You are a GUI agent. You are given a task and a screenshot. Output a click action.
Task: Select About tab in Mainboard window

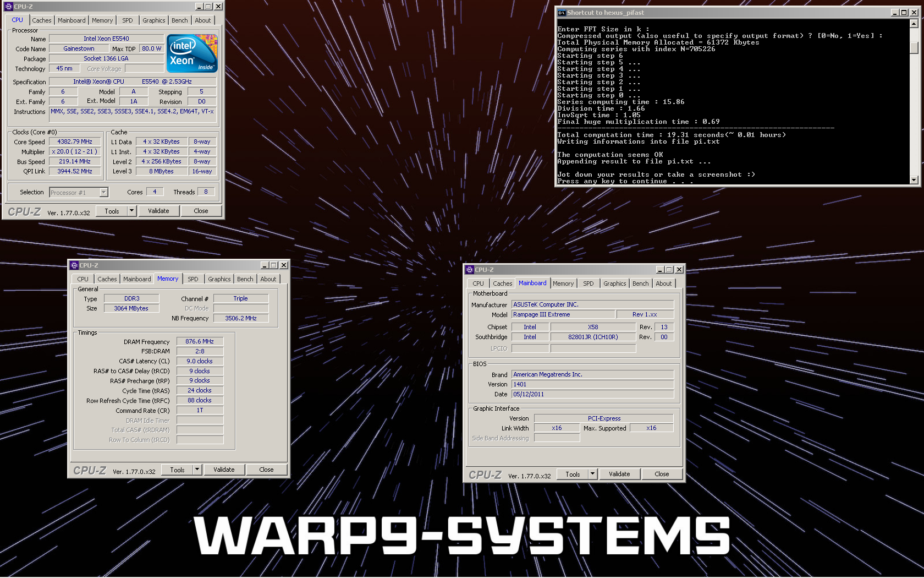664,283
